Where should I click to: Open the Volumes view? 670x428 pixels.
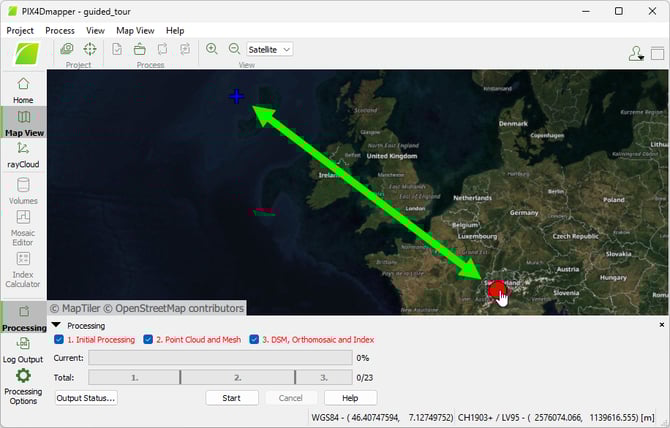[23, 191]
